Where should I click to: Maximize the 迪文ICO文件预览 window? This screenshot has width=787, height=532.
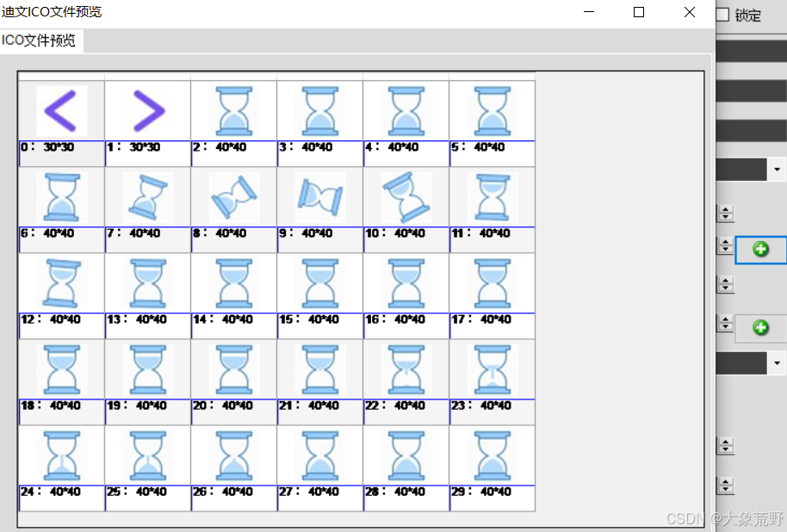[638, 12]
